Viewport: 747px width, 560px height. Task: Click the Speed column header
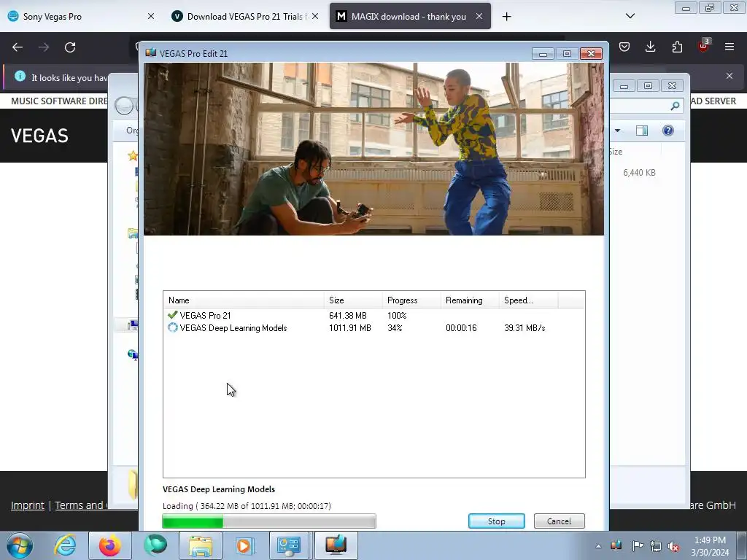pyautogui.click(x=528, y=300)
